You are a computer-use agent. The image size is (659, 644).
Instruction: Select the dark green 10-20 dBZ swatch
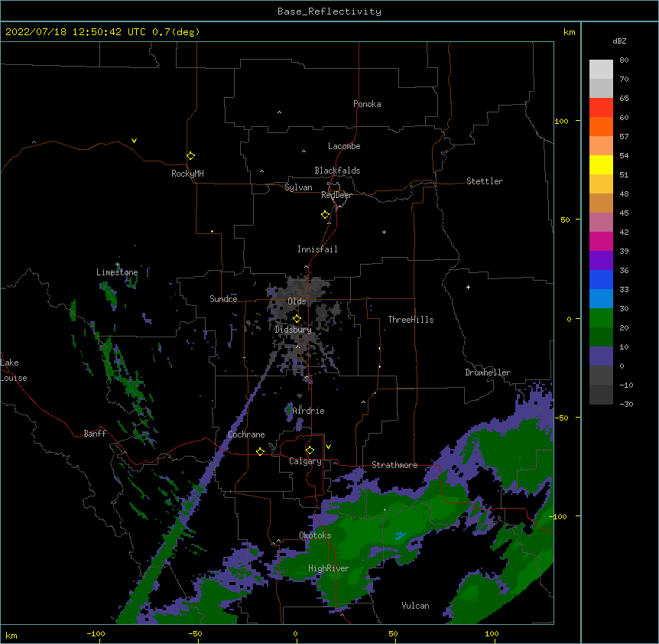pyautogui.click(x=601, y=337)
